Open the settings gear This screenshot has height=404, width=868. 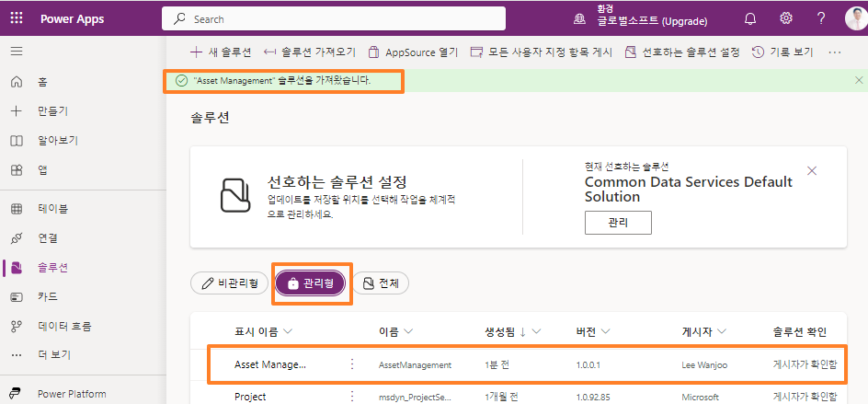coord(785,18)
